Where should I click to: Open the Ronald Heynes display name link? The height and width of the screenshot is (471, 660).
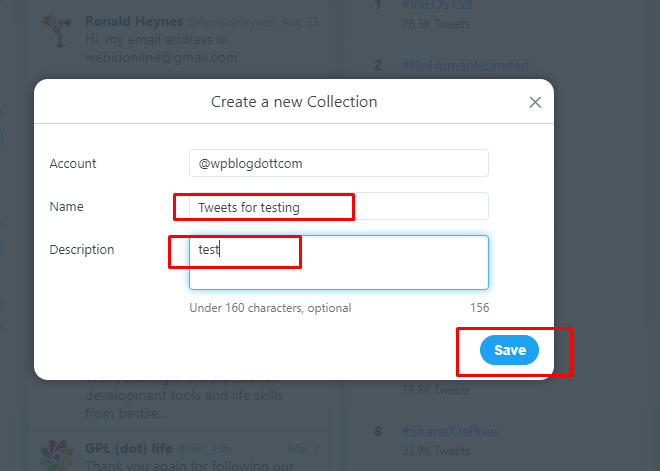coord(134,21)
